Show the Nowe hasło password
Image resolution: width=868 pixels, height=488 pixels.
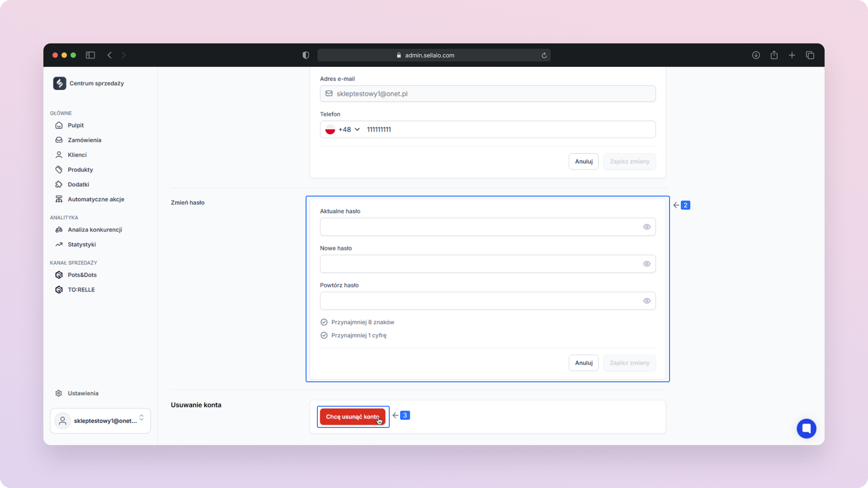(x=646, y=264)
